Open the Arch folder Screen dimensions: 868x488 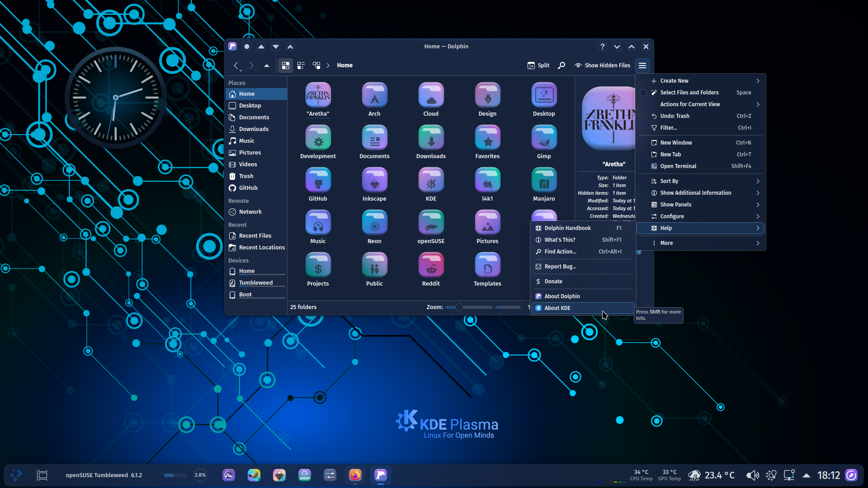374,99
